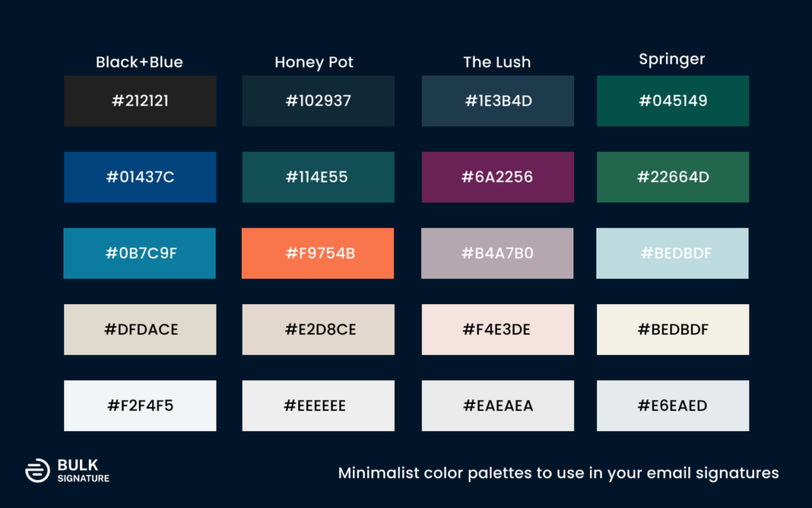
Task: Pick the #212121 black swatch
Action: [x=140, y=101]
